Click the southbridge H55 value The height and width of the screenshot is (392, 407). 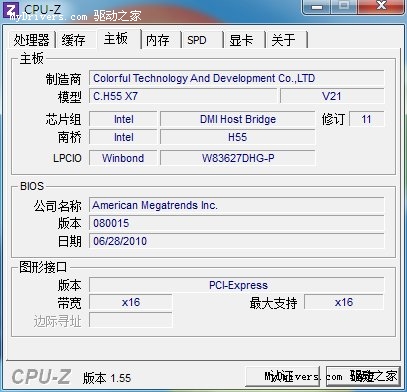pos(238,137)
